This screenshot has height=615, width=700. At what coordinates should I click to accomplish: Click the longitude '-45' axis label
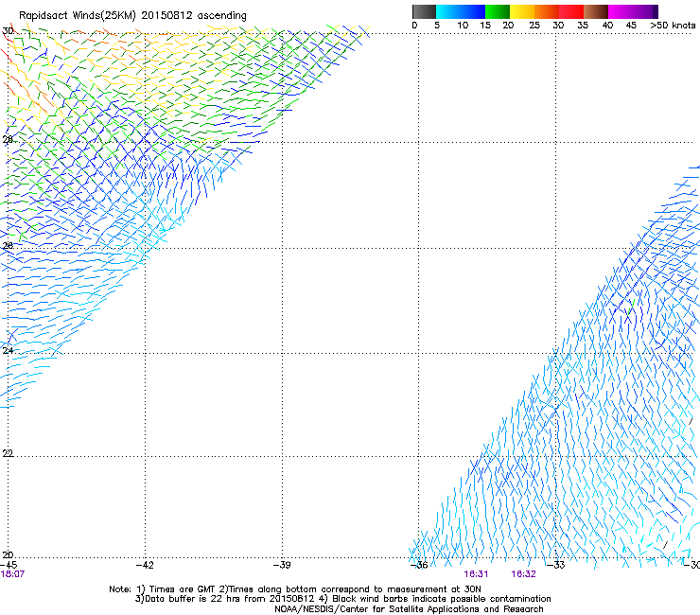[9, 565]
